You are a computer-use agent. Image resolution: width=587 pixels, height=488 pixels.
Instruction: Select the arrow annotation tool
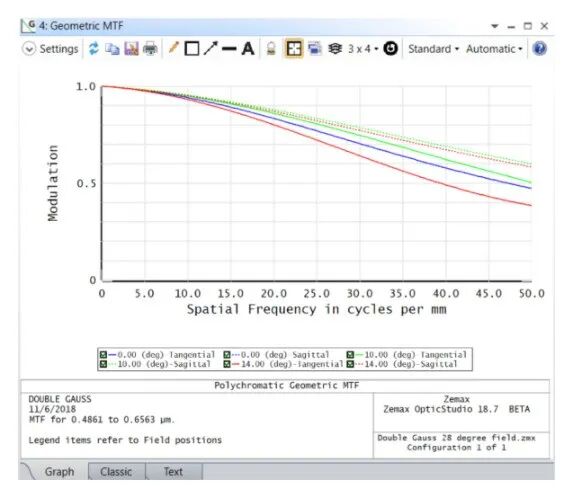210,48
